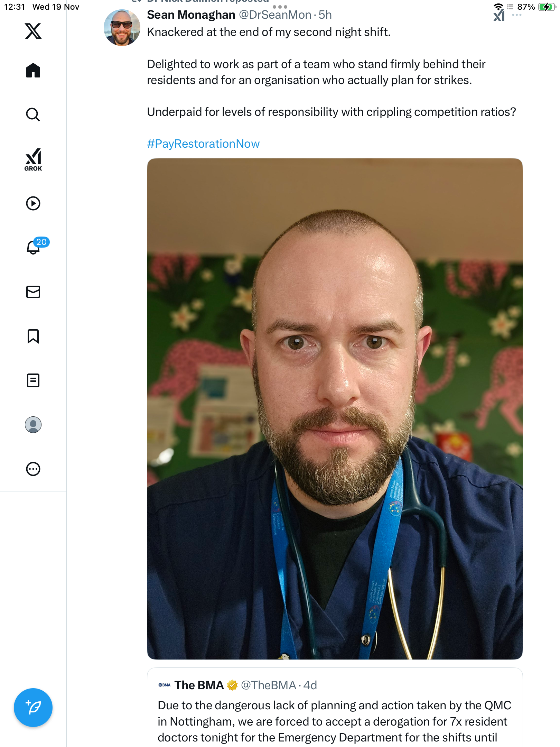Open the Grok icon on the tweet

click(499, 16)
